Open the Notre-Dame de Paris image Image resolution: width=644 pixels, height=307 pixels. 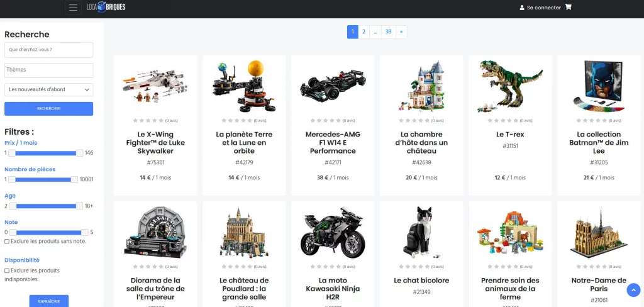(599, 232)
